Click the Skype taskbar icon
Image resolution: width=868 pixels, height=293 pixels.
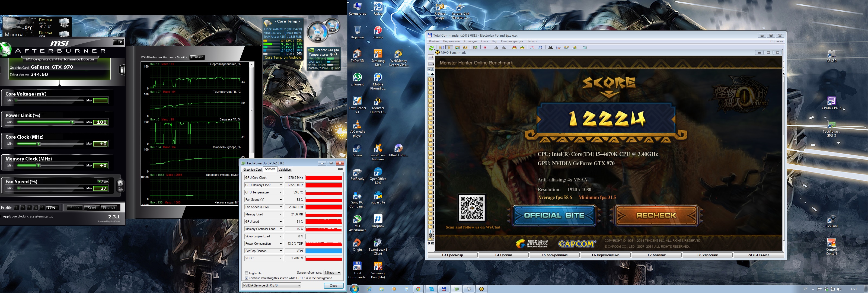pyautogui.click(x=431, y=289)
